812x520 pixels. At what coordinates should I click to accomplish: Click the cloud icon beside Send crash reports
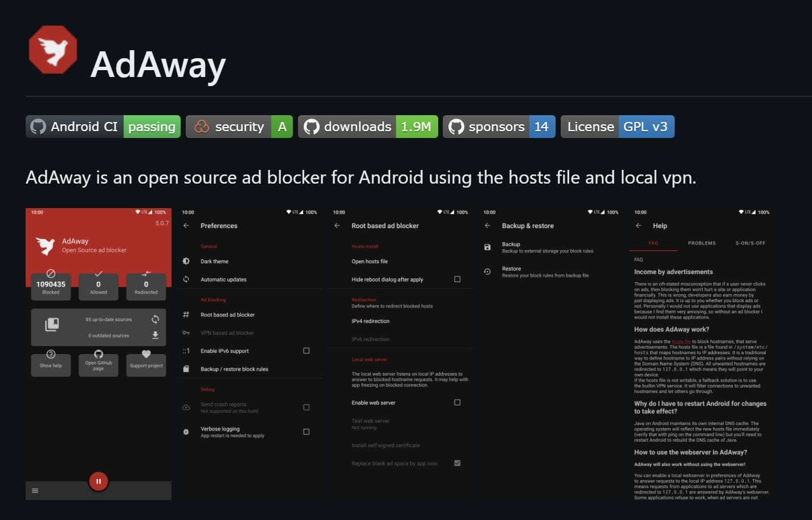[x=186, y=407]
